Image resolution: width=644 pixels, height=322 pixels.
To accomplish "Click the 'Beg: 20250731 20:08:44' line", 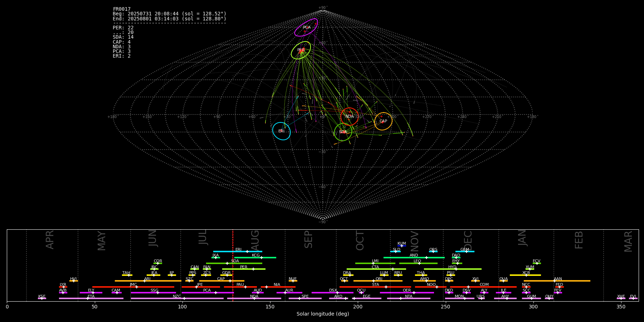I will 170,14.
